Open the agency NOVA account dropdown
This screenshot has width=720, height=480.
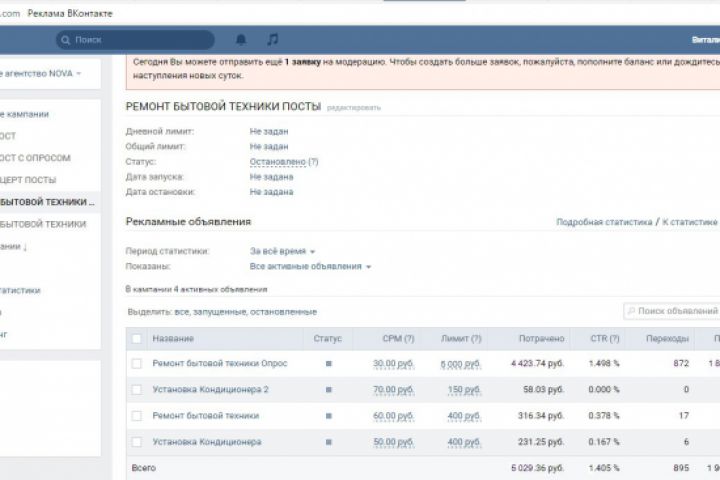42,73
